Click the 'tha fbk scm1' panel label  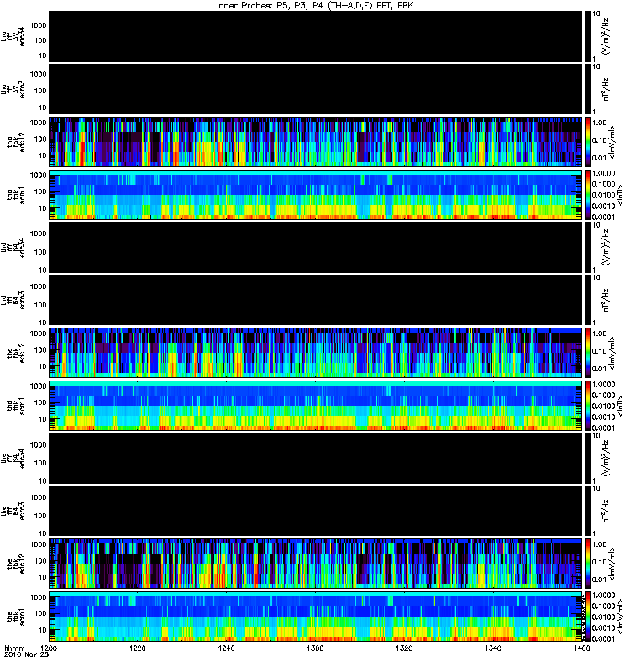[x=16, y=195]
